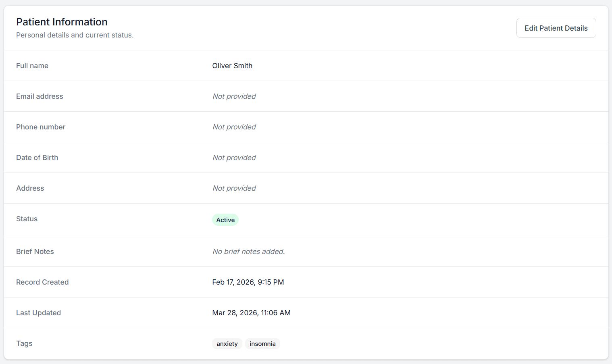Click the Last Updated timestamp
The image size is (612, 364).
[x=251, y=312]
